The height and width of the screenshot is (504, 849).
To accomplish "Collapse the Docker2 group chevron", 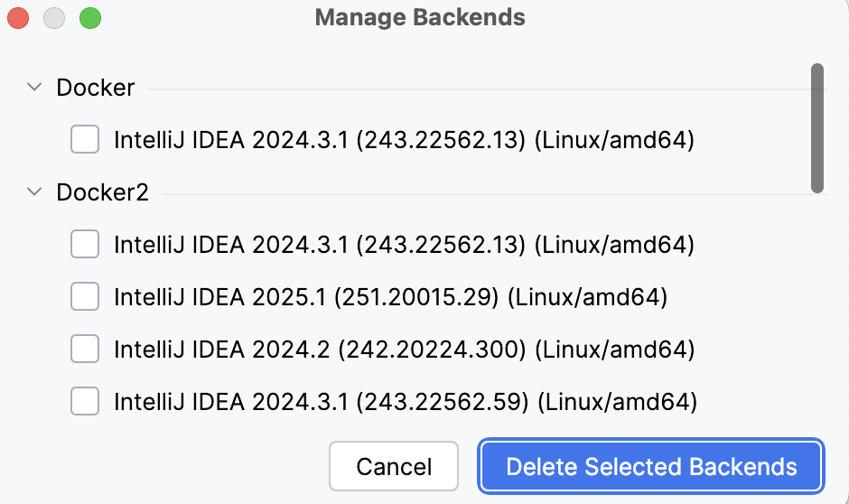I will [x=34, y=192].
